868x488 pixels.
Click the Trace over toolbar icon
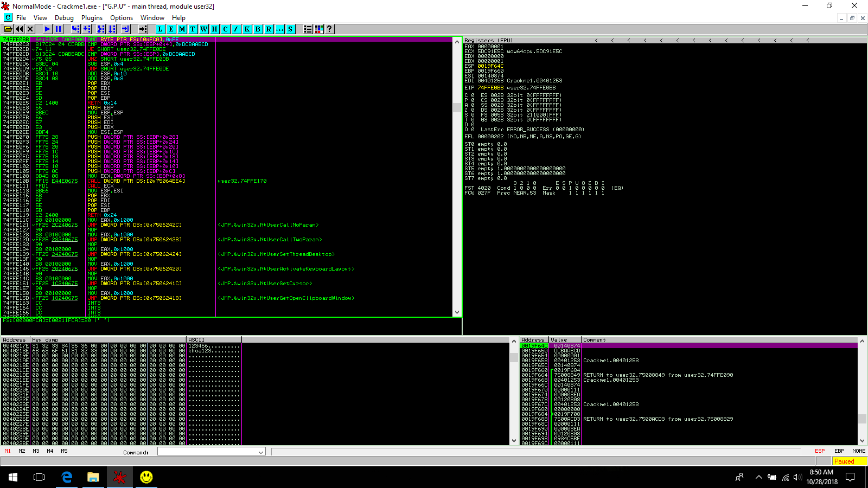point(112,29)
